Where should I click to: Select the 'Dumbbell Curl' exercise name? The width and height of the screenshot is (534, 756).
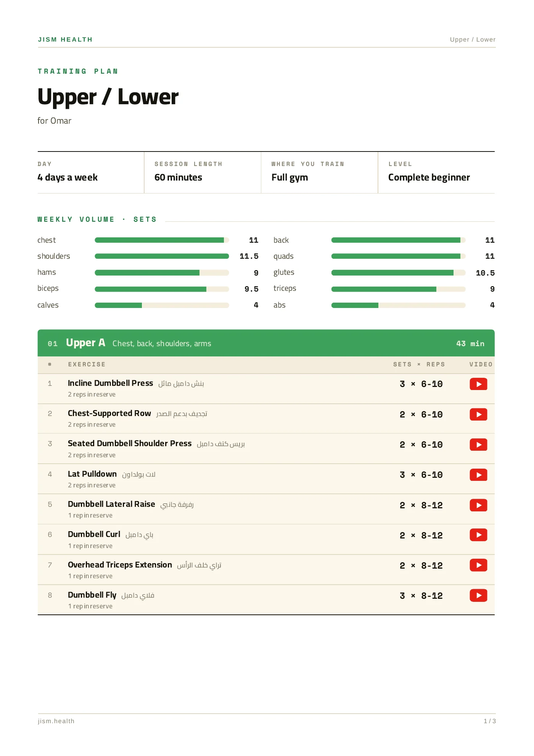click(94, 534)
